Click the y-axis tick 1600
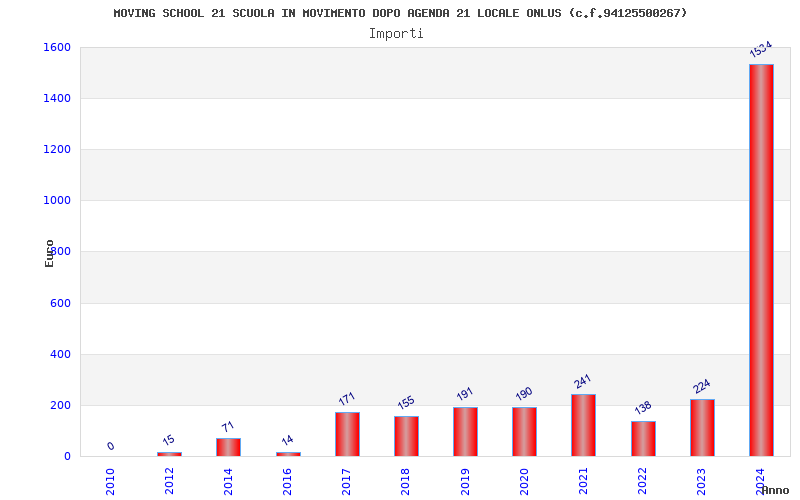 [x=57, y=47]
